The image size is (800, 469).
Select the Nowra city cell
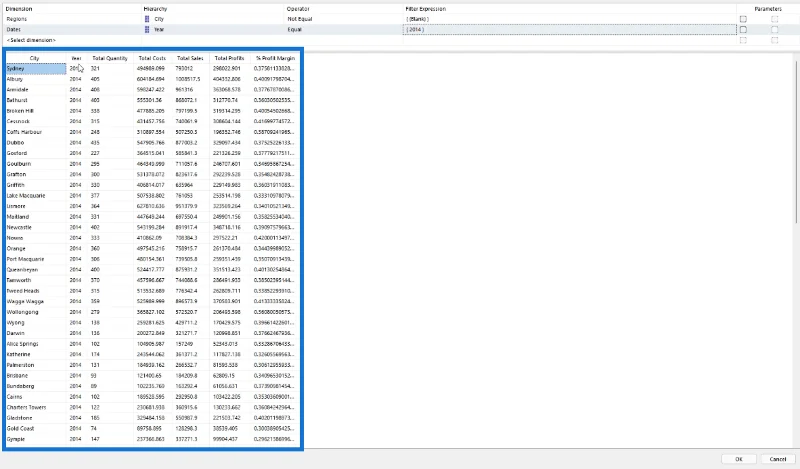(36, 238)
